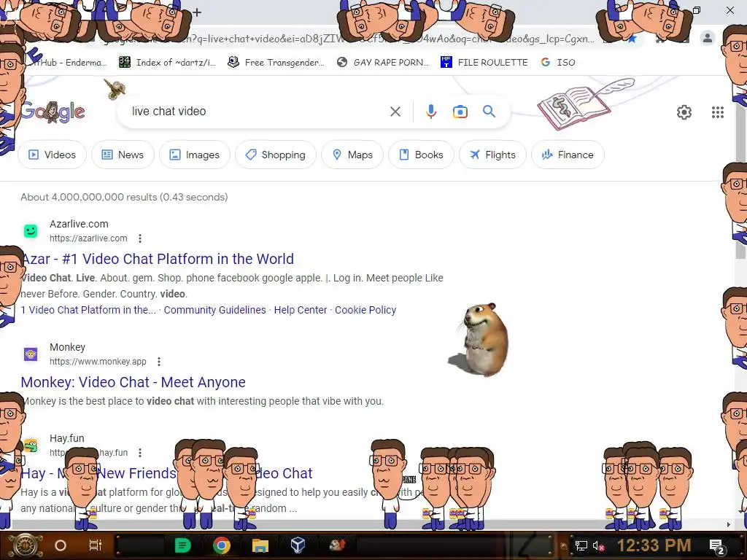
Task: Switch to the Flights filter
Action: [x=492, y=155]
